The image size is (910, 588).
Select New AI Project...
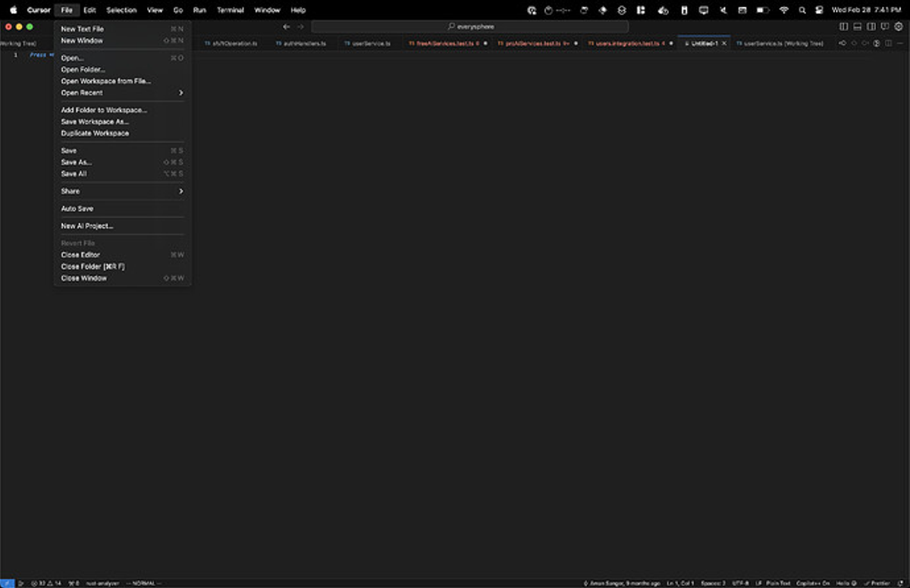tap(122, 226)
